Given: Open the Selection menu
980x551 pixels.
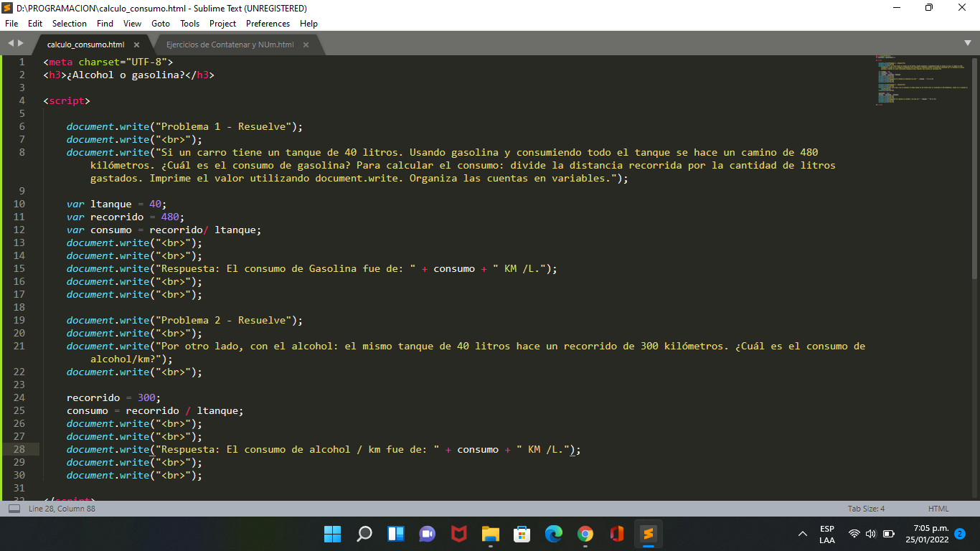Looking at the screenshot, I should tap(70, 23).
